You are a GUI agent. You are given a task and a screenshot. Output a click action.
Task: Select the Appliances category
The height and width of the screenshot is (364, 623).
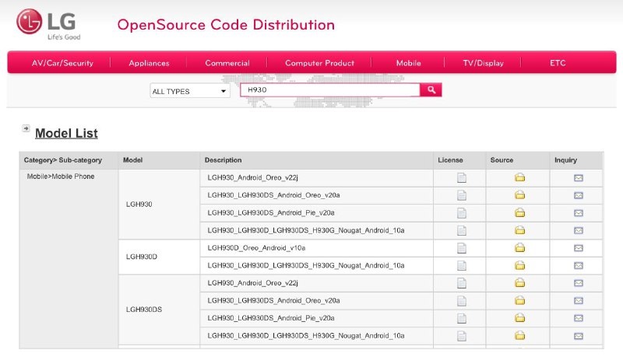[x=149, y=63]
